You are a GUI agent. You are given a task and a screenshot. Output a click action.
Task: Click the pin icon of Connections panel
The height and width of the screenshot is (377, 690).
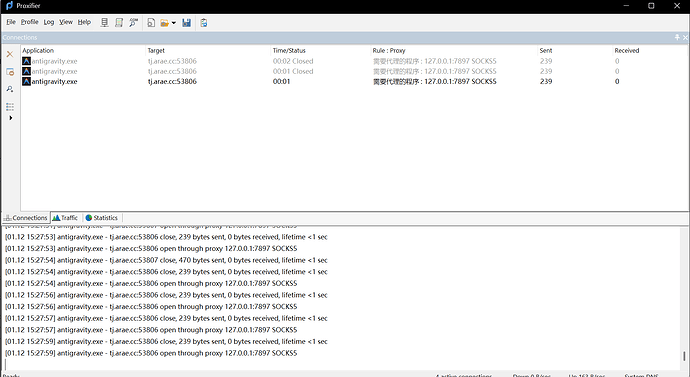coord(677,37)
